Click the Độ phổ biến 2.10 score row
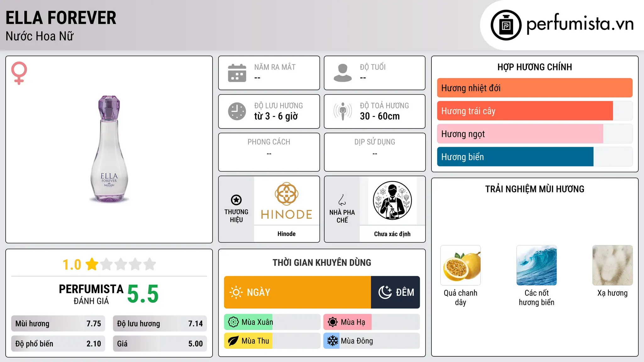The width and height of the screenshot is (644, 362). pyautogui.click(x=58, y=343)
